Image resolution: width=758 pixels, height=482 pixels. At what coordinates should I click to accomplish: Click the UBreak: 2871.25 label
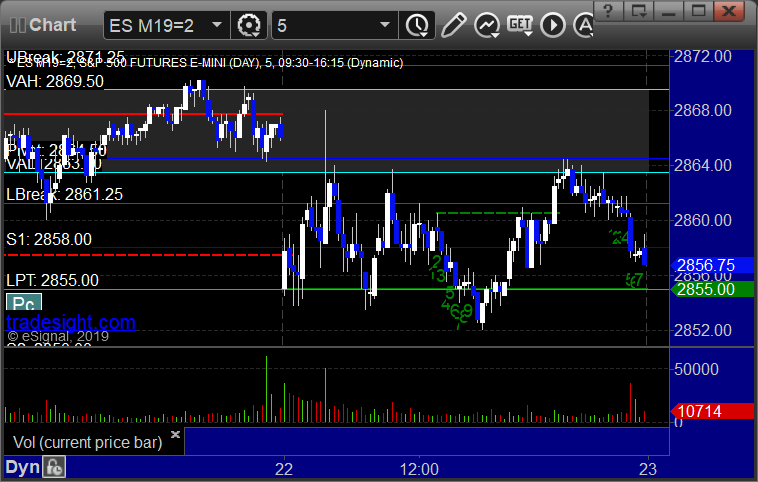(65, 57)
